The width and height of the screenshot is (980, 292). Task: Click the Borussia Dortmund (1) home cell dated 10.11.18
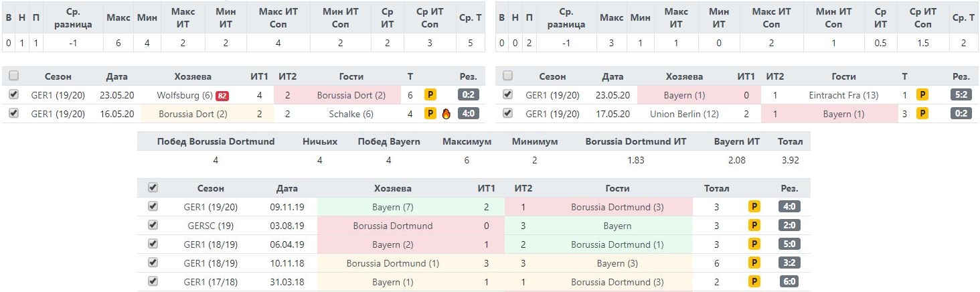click(x=392, y=263)
